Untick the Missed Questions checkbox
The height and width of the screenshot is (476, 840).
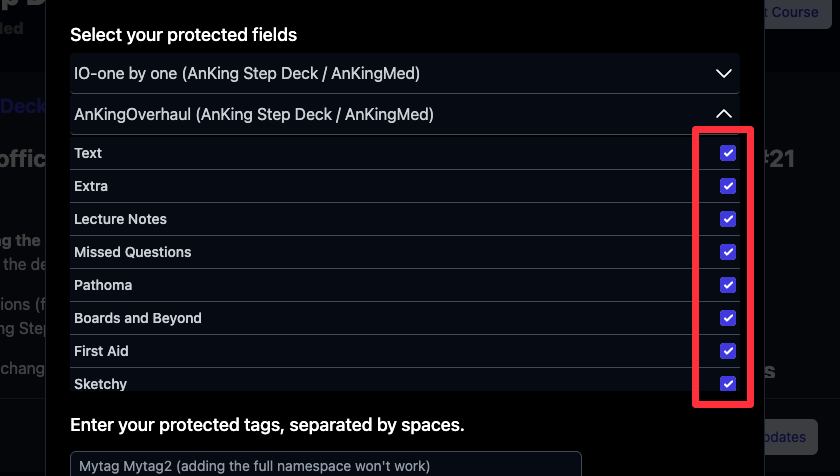tap(728, 252)
